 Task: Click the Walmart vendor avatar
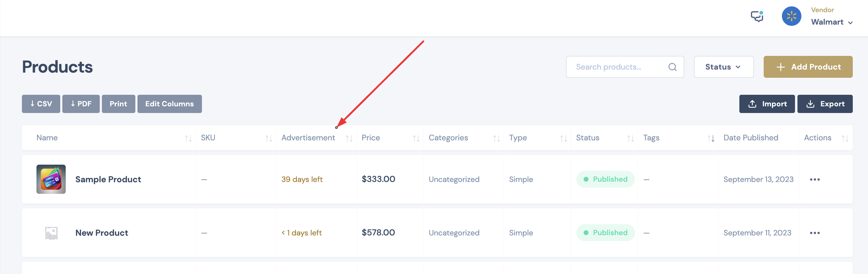pos(791,16)
